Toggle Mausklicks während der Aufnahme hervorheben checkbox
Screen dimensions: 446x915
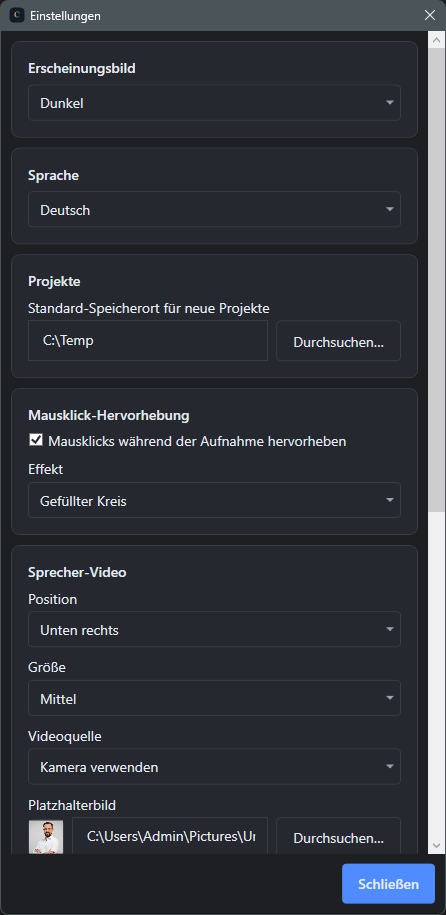tap(36, 441)
